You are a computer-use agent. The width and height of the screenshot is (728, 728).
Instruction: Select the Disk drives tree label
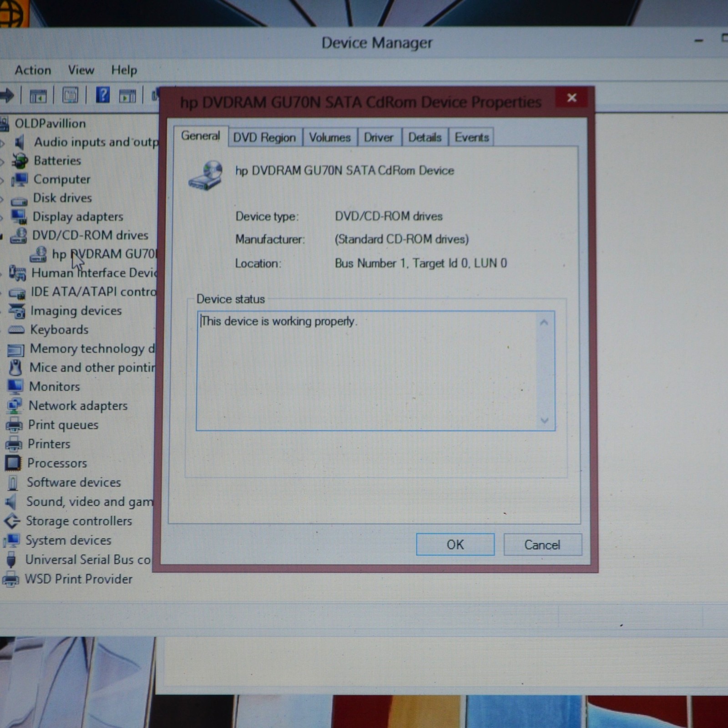point(62,198)
